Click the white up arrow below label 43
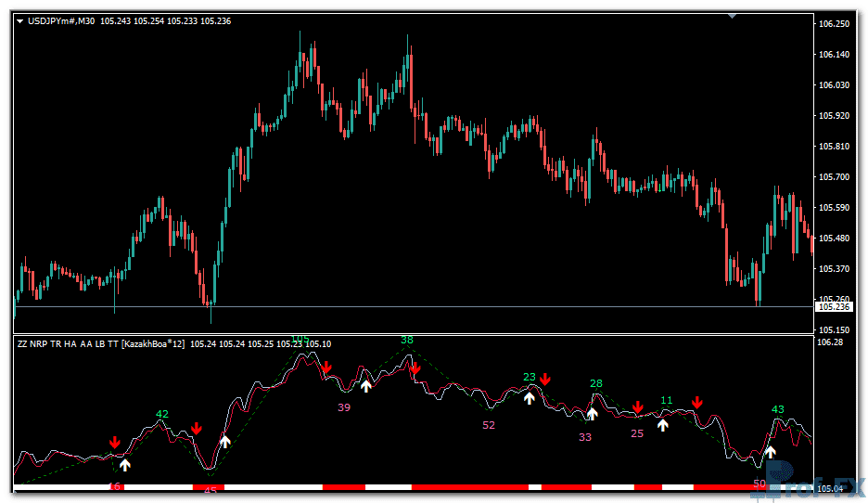 pos(770,452)
